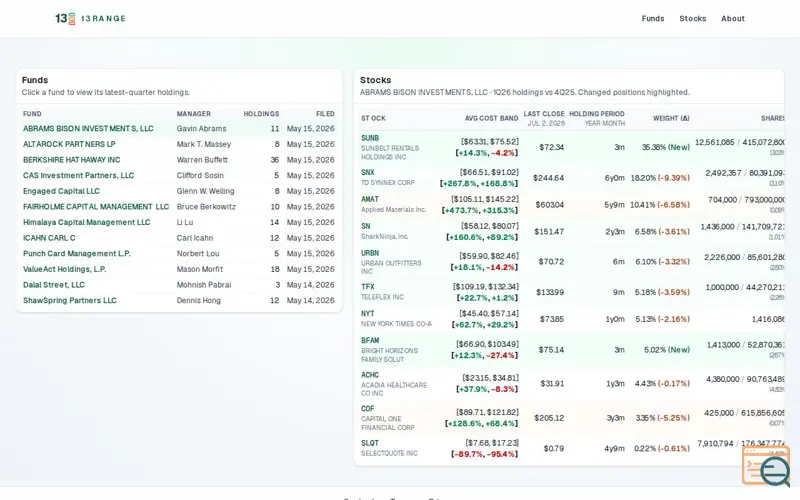Open the SN SharkNinja ticker

(366, 227)
